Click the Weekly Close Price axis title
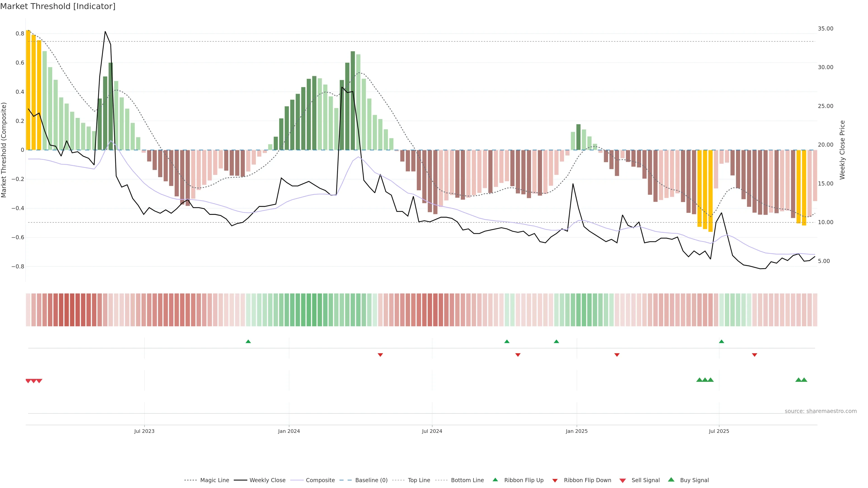 click(x=842, y=150)
